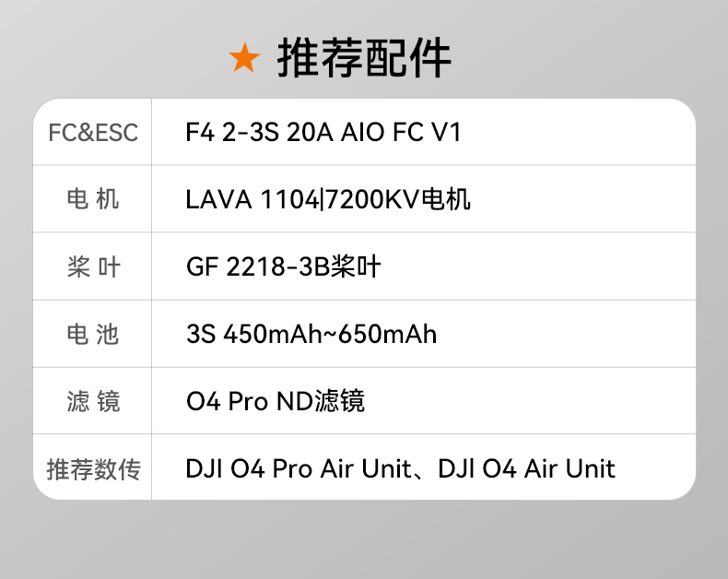Click the F4 2-3S 20A AIO FC V1 value

[323, 133]
